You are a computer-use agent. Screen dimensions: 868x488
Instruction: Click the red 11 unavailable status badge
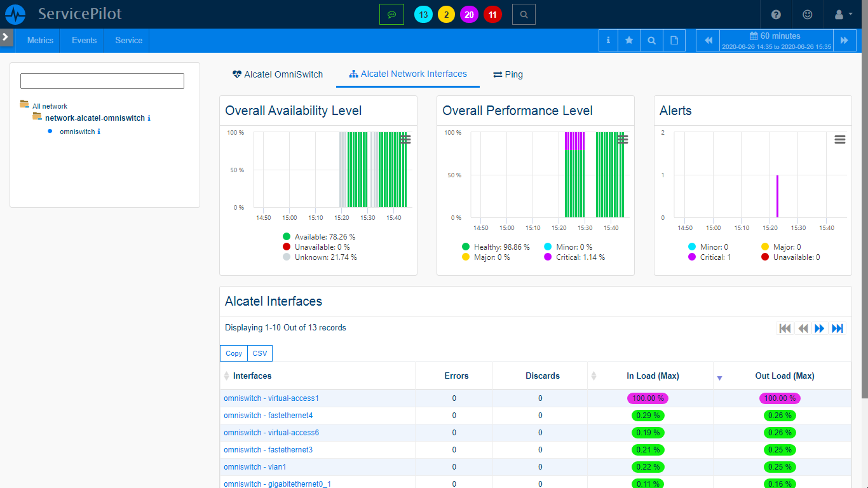492,14
